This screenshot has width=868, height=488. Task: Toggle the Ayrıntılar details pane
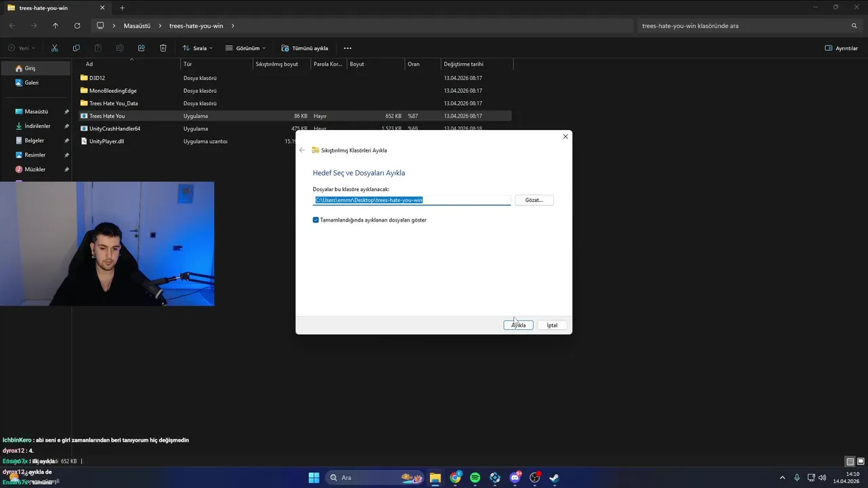coord(842,48)
